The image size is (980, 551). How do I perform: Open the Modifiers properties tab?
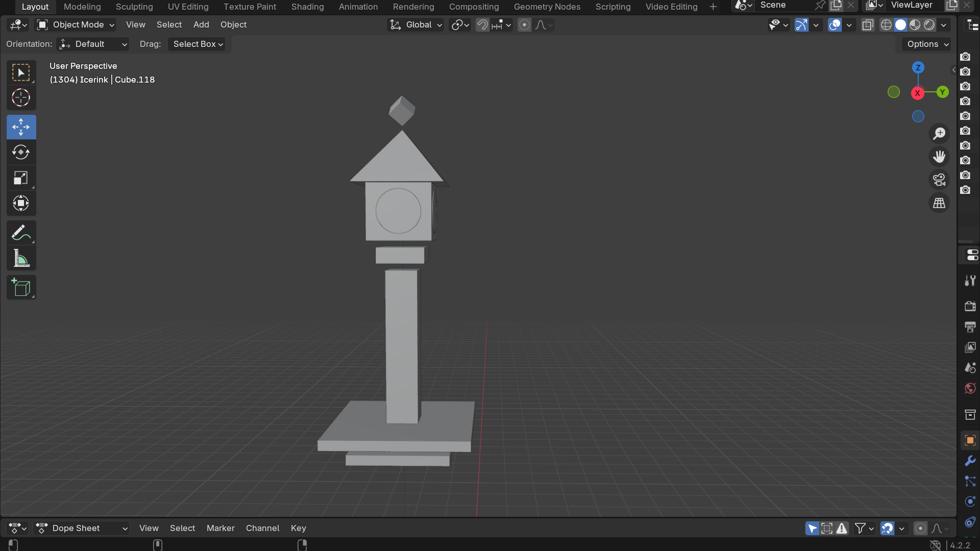(x=970, y=461)
